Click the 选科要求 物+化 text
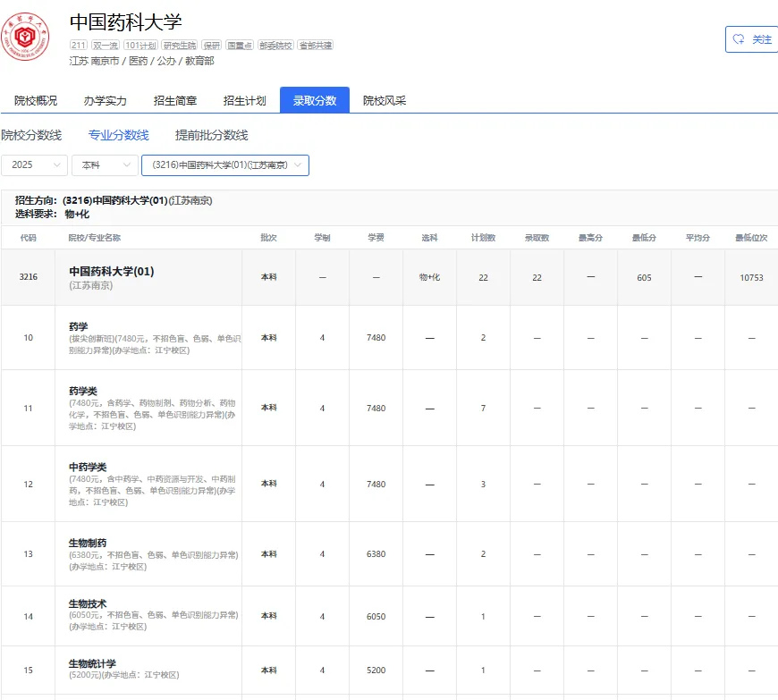The height and width of the screenshot is (700, 778). [52, 214]
